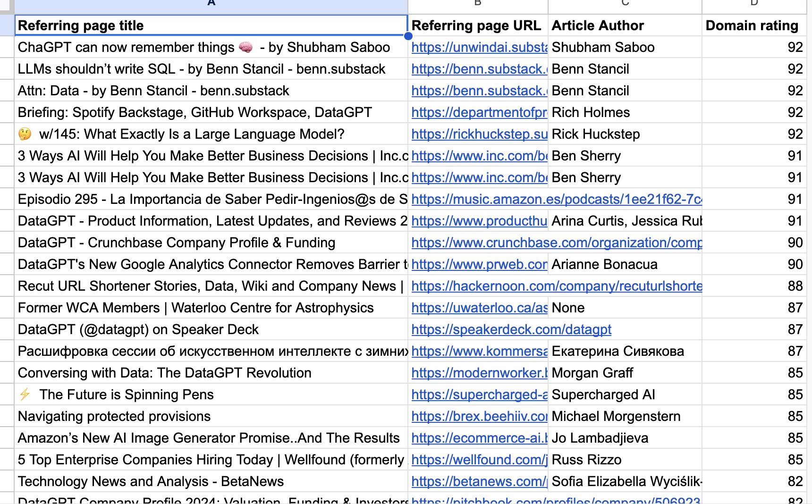The width and height of the screenshot is (812, 504).
Task: Select cell 'Navigating protected provisions'
Action: pos(211,416)
